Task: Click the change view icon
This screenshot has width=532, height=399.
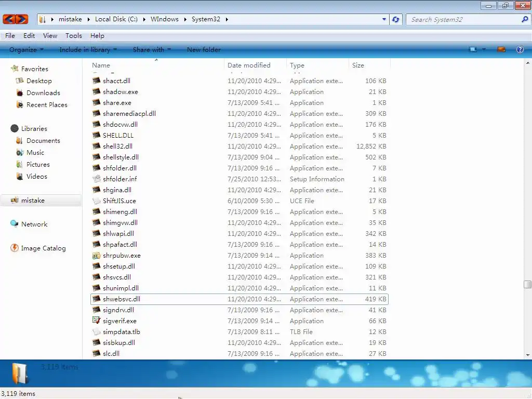Action: point(473,49)
